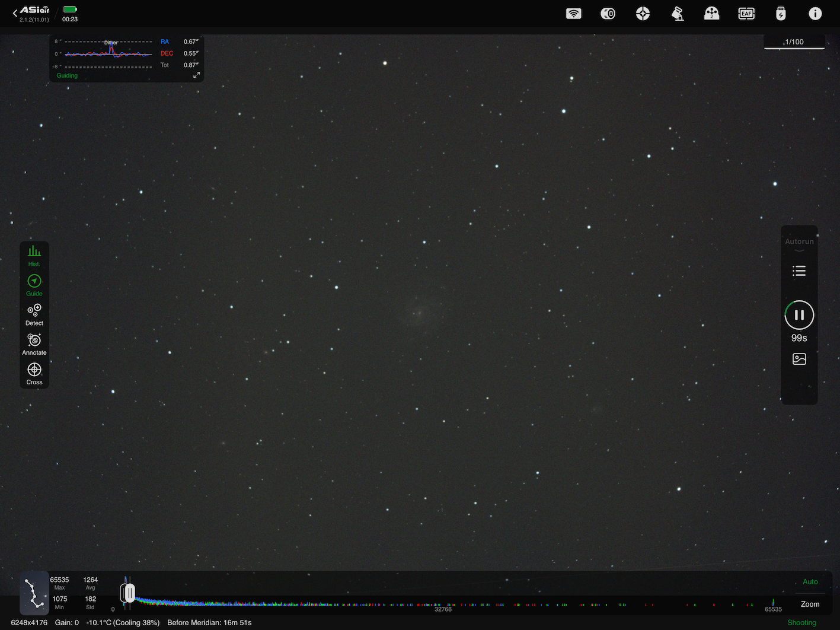
Task: Open guide scope crosshair settings
Action: (643, 14)
